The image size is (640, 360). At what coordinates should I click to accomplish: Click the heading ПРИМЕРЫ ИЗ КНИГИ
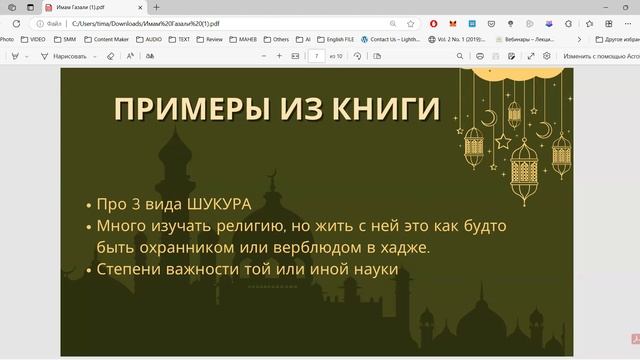coord(277,109)
